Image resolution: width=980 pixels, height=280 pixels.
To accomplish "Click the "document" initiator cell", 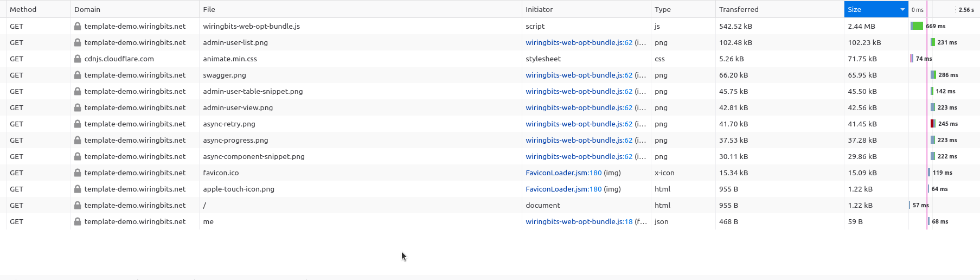I will [586, 205].
